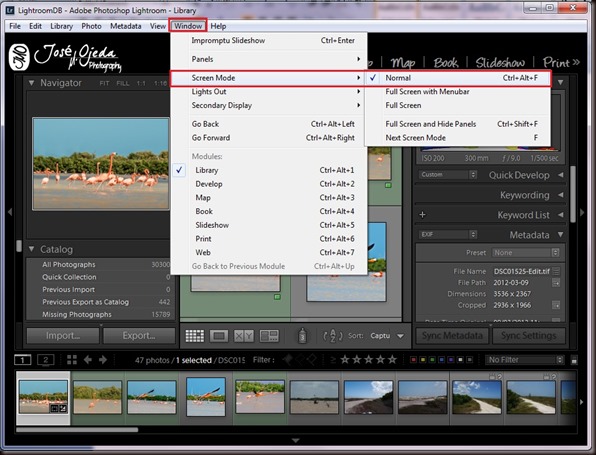Switch to Slideshow module in top picker

tap(500, 62)
